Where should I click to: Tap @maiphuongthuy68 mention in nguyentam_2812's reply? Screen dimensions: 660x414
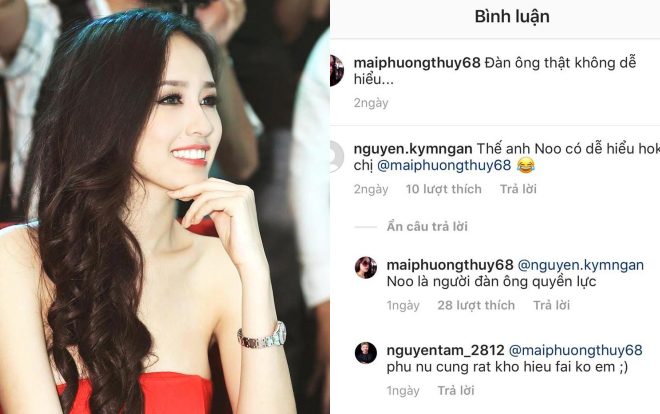[x=576, y=350]
